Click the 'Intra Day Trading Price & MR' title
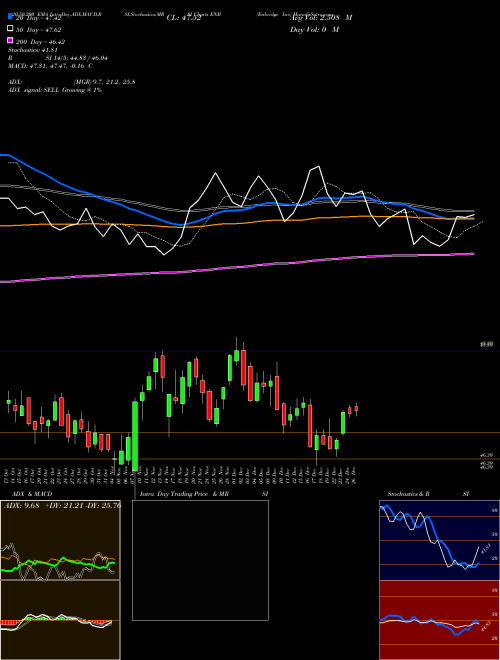Screen dimensions: 500x660 click(184, 494)
